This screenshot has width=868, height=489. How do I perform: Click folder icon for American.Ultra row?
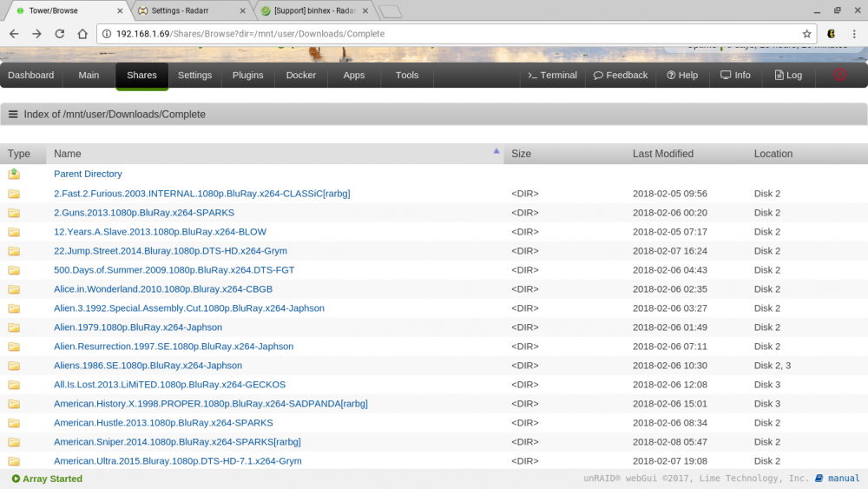click(14, 460)
